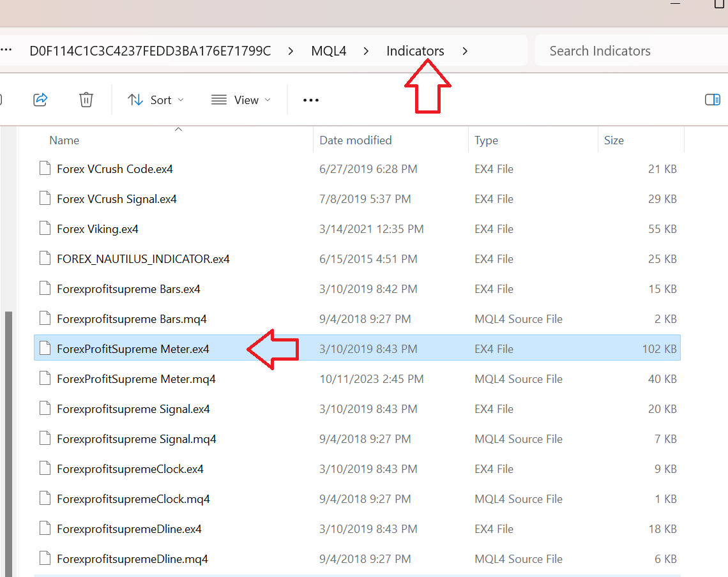728x577 pixels.
Task: Click the 3/14/2021 12:35 PM date cell
Action: (x=372, y=229)
